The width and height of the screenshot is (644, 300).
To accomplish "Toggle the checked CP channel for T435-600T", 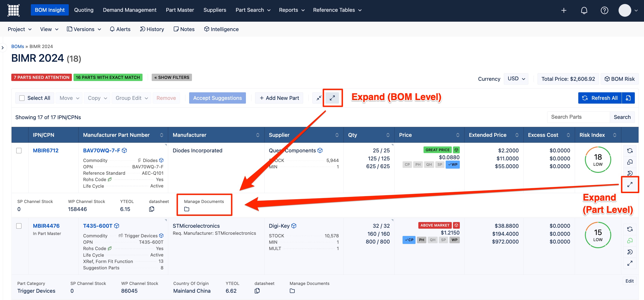I will coord(409,240).
